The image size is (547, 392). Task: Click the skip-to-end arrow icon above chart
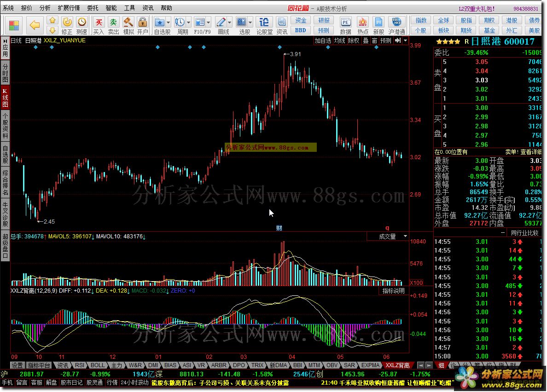coord(398,40)
